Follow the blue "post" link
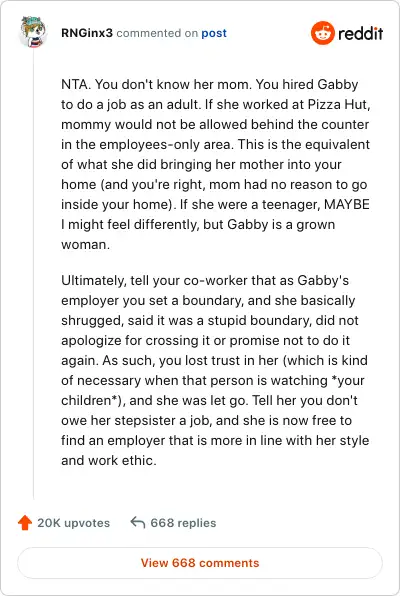 (x=214, y=33)
